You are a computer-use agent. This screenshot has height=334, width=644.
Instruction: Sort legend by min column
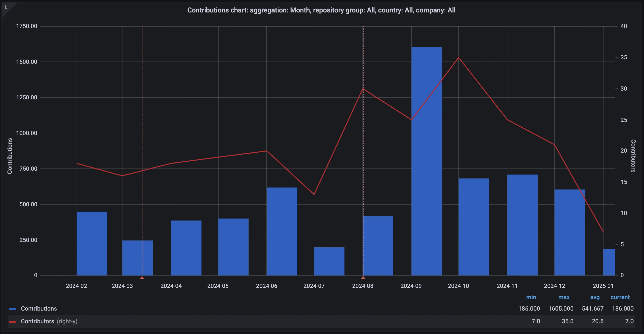tap(531, 297)
